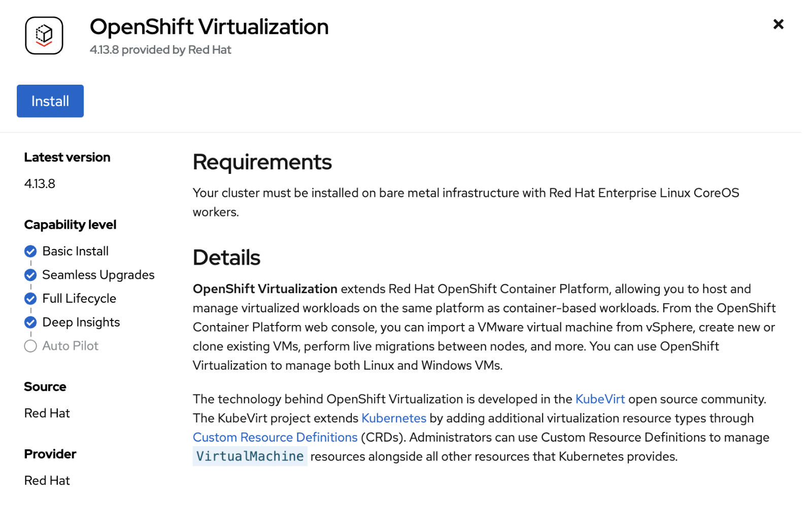Click the blue Install button

[50, 101]
